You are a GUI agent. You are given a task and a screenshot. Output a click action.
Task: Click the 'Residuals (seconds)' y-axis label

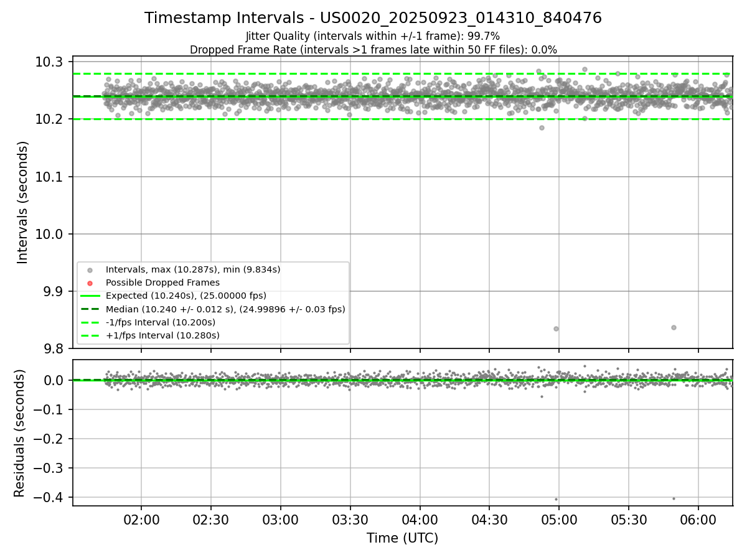[19, 432]
